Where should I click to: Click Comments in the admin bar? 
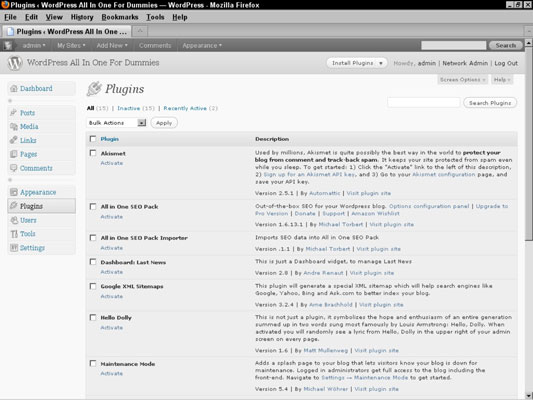(155, 45)
